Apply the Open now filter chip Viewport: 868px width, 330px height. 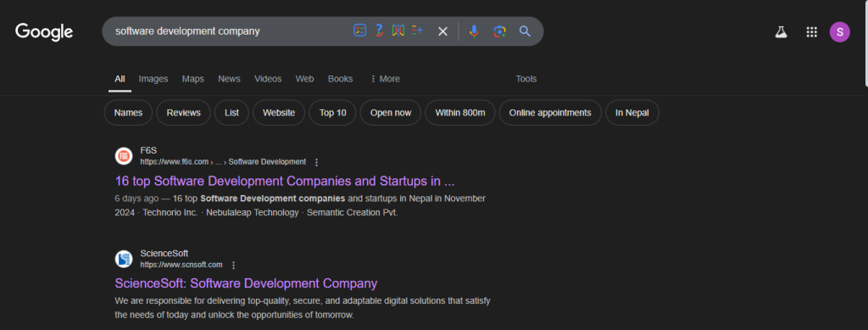pos(391,113)
